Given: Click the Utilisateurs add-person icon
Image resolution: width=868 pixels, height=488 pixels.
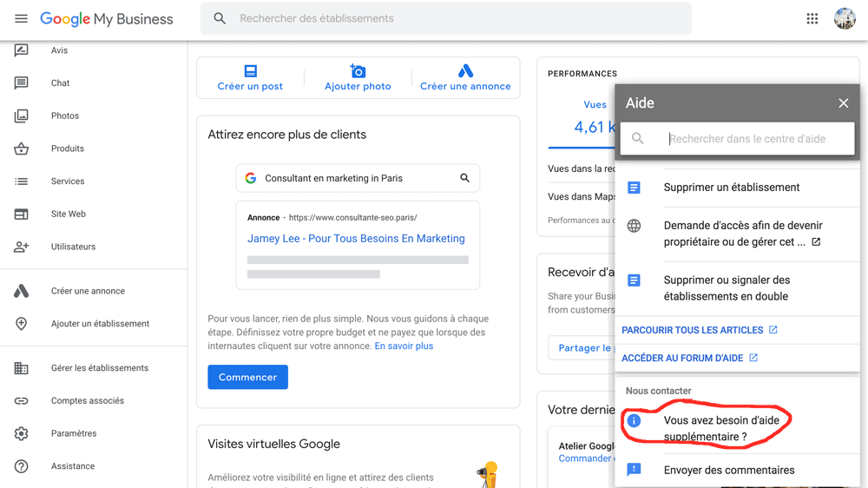Looking at the screenshot, I should pos(21,247).
